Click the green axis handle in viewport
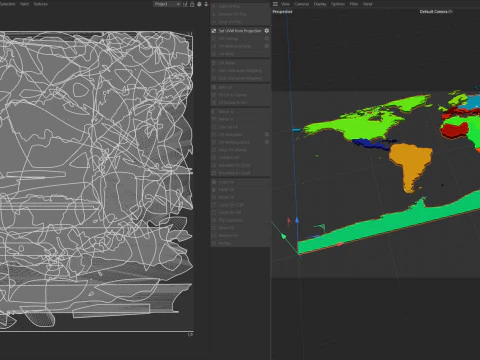The width and height of the screenshot is (480, 360). (x=284, y=236)
